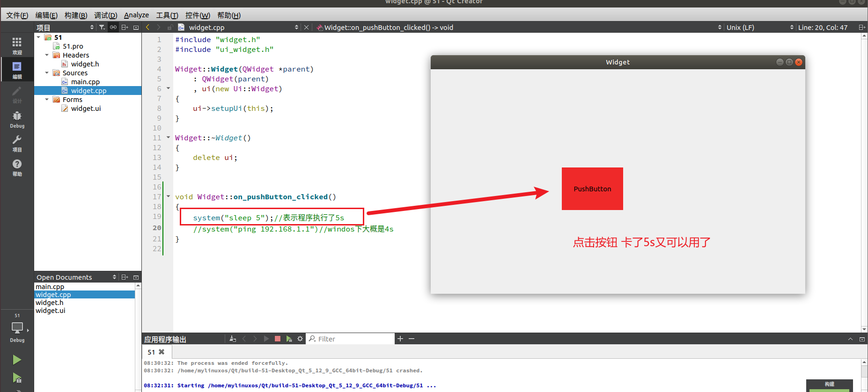Open the Open Documents view selector dropdown
The height and width of the screenshot is (392, 868).
coord(76,277)
